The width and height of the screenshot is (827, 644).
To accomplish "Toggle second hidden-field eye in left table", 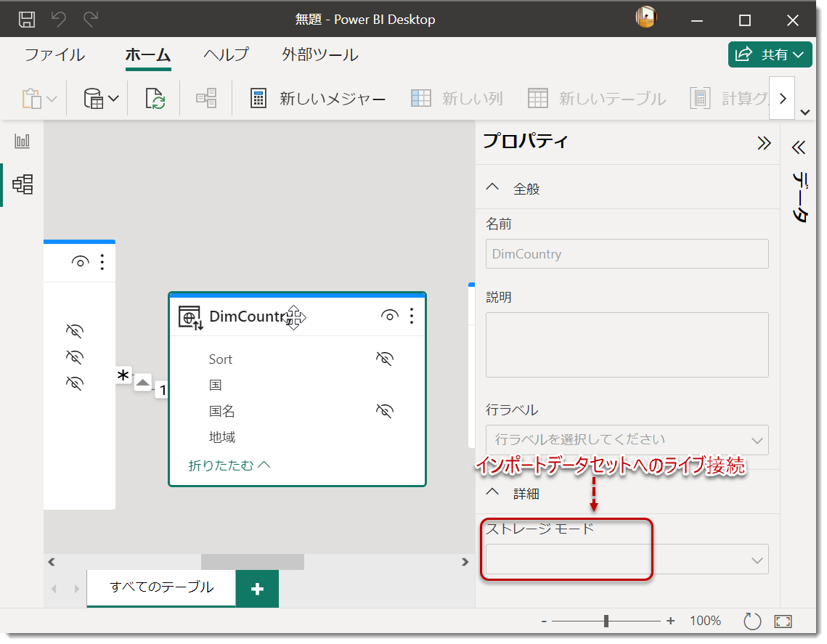I will (x=74, y=357).
